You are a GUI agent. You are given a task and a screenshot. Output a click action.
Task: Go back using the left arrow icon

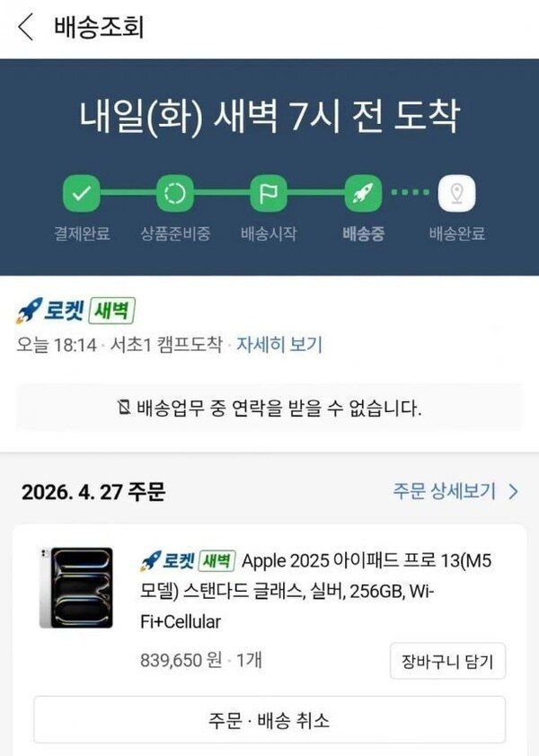tap(25, 27)
